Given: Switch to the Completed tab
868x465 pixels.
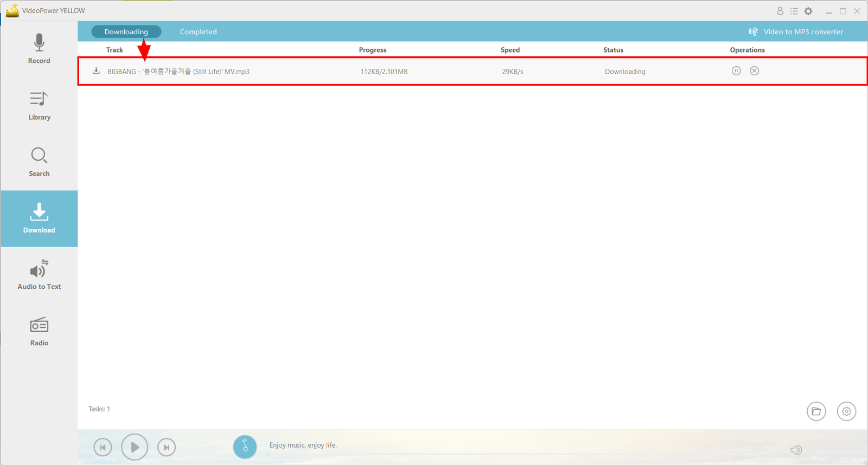Looking at the screenshot, I should pos(198,32).
